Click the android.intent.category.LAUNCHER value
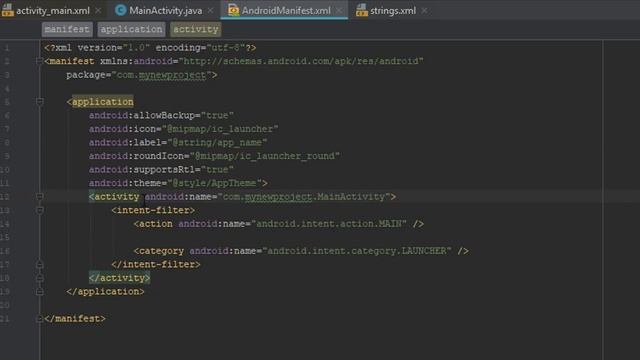 coord(357,251)
